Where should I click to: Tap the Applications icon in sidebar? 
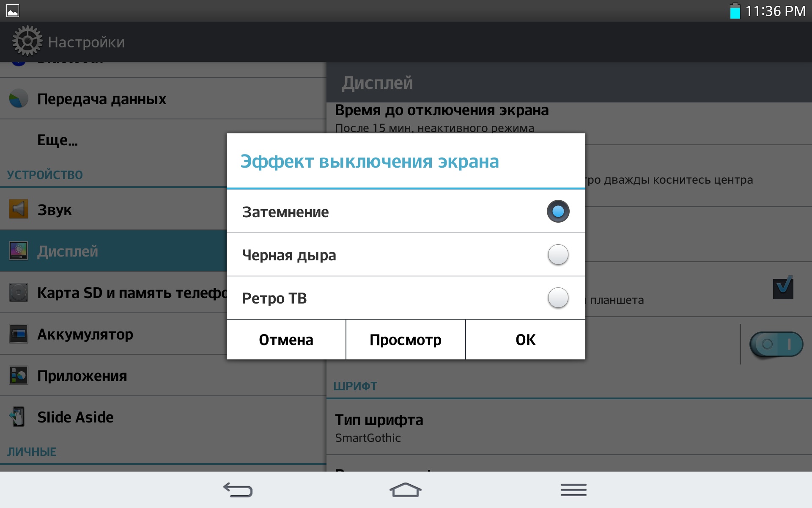click(x=19, y=375)
